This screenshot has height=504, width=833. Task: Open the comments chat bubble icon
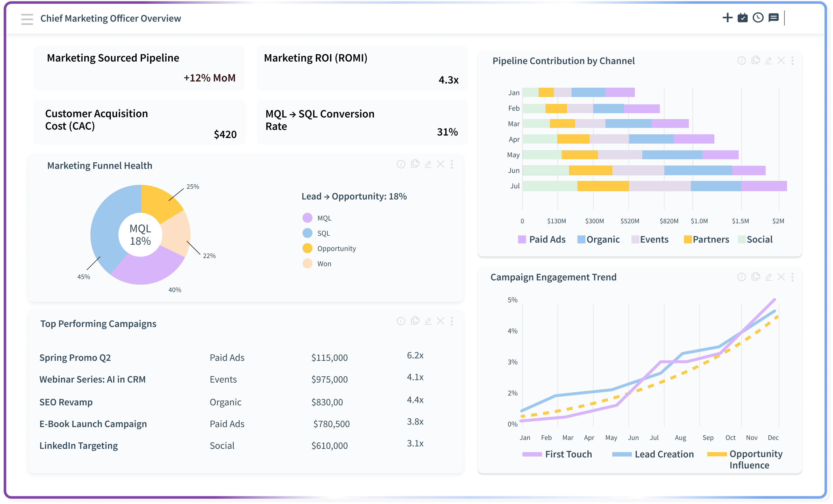pyautogui.click(x=773, y=18)
